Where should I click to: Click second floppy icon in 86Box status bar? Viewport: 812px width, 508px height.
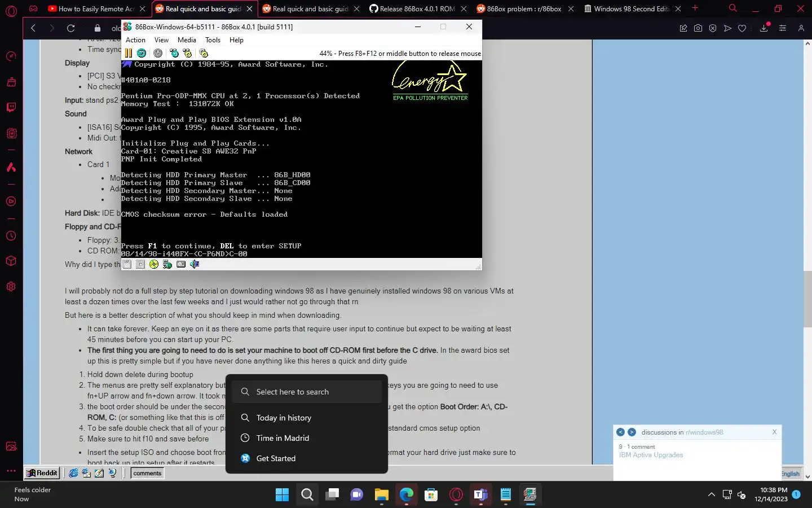point(140,264)
